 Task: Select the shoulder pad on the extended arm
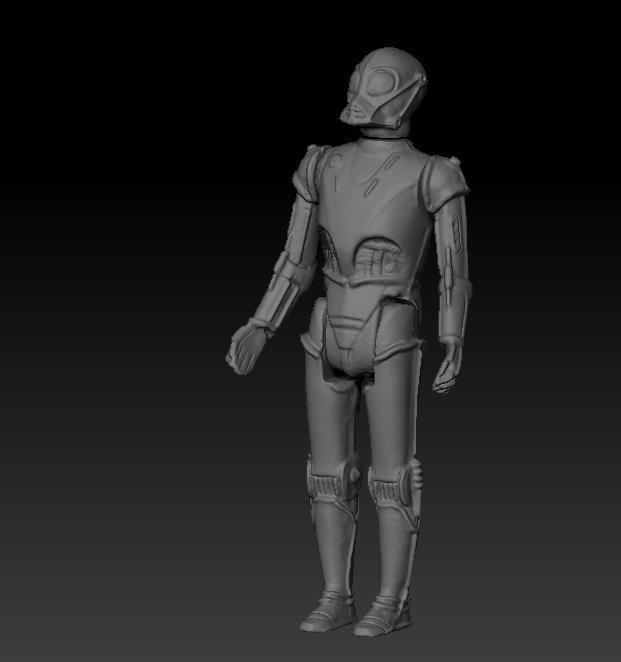pos(307,173)
